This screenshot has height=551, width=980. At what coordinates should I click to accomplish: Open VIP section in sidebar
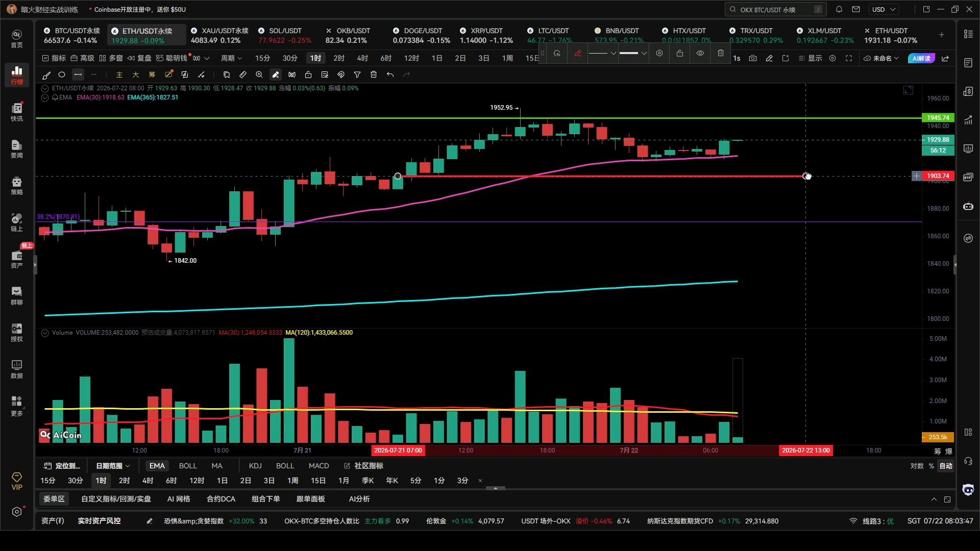tap(17, 481)
